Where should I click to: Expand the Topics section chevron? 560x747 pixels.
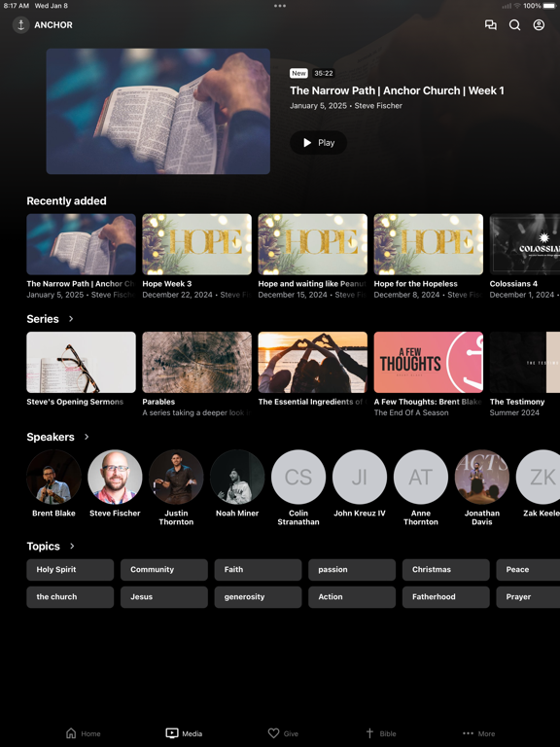click(72, 546)
